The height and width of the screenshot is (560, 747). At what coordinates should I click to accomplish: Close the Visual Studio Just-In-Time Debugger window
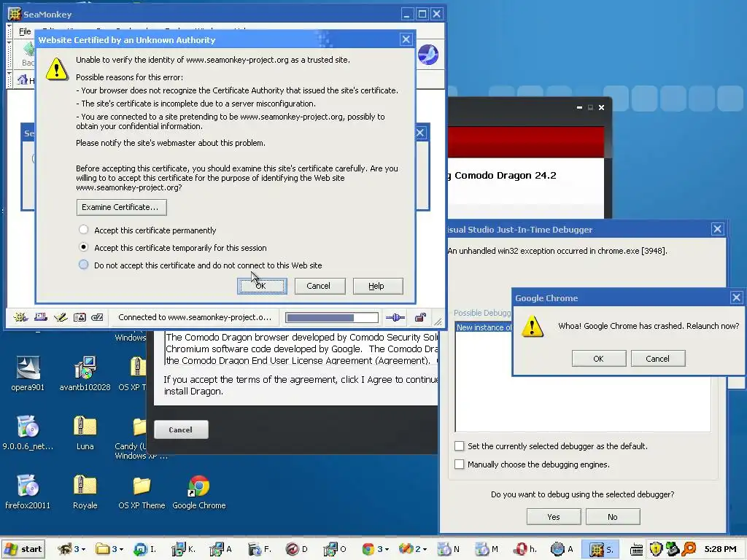718,229
